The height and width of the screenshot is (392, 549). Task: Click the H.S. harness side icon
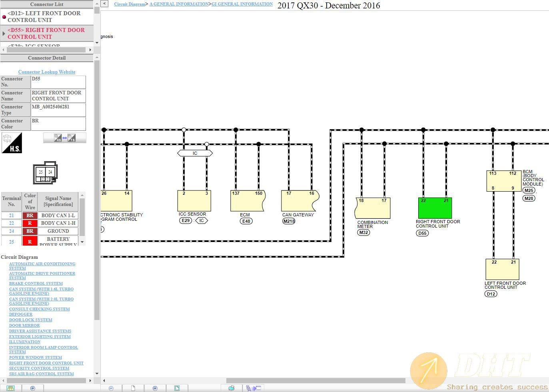point(12,143)
